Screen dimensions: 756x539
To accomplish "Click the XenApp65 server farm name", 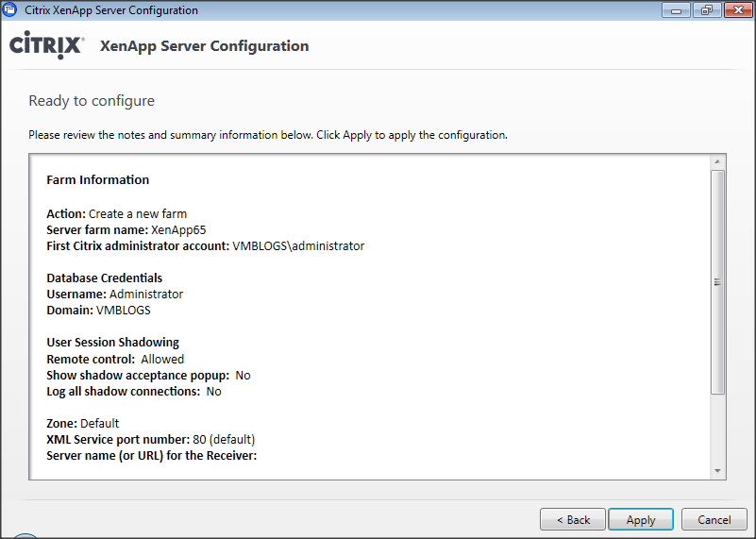I will pyautogui.click(x=178, y=229).
